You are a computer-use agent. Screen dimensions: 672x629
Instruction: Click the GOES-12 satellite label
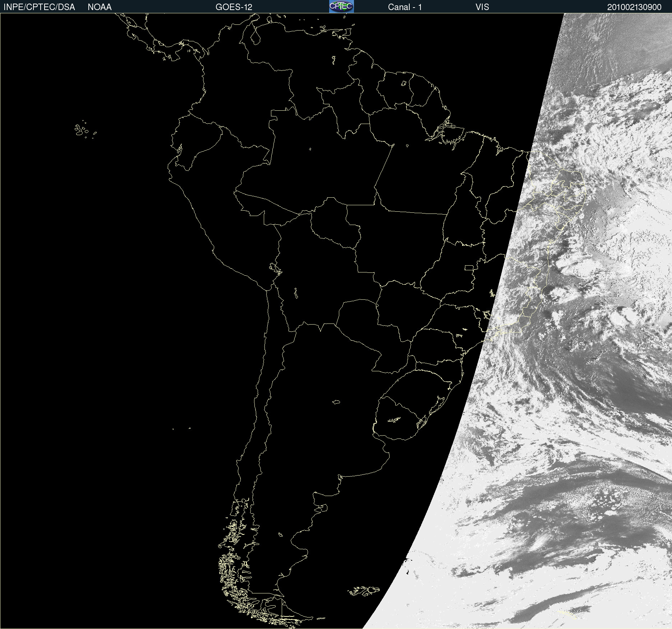pos(234,7)
